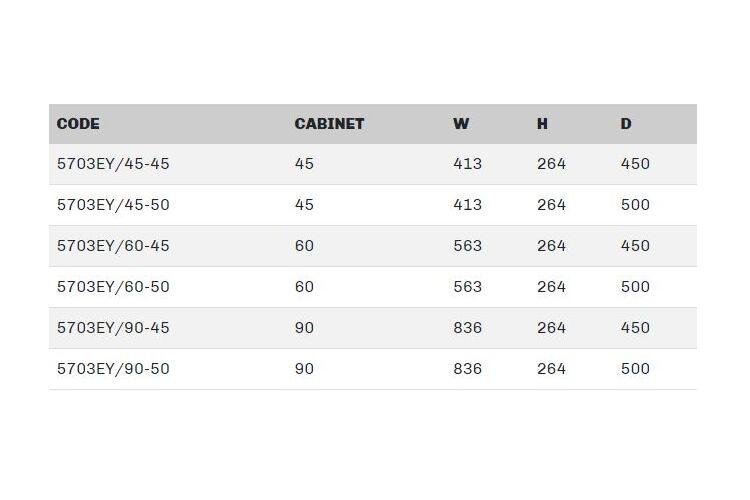Image resolution: width=750 pixels, height=500 pixels.
Task: Select product code 5703EY/90-50
Action: (113, 369)
